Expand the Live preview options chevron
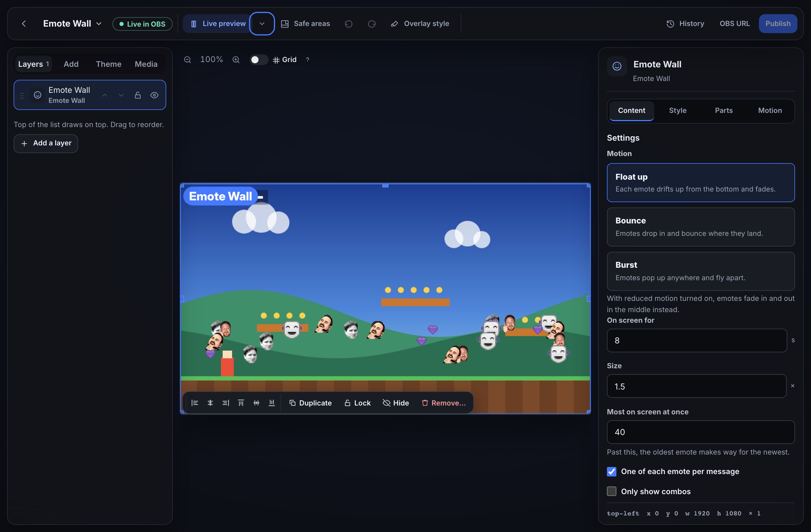This screenshot has width=811, height=532. (262, 24)
